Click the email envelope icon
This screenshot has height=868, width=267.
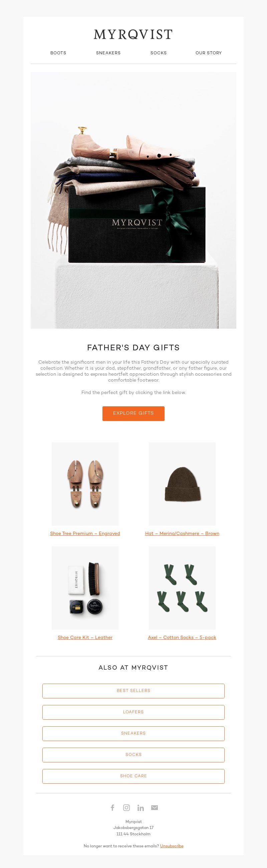(155, 807)
